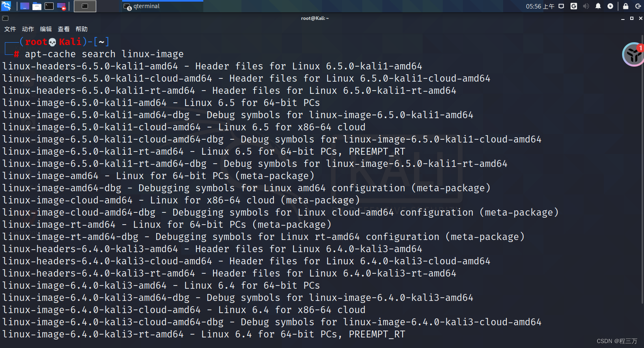
Task: Click 'linux-image-cloud-amd64' package name
Action: pyautogui.click(x=67, y=200)
